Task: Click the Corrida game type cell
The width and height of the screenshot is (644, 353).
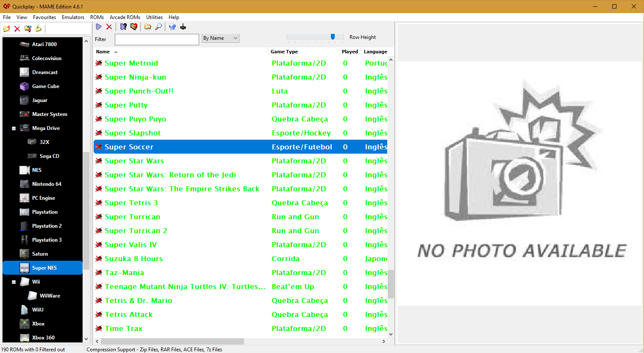Action: 286,259
